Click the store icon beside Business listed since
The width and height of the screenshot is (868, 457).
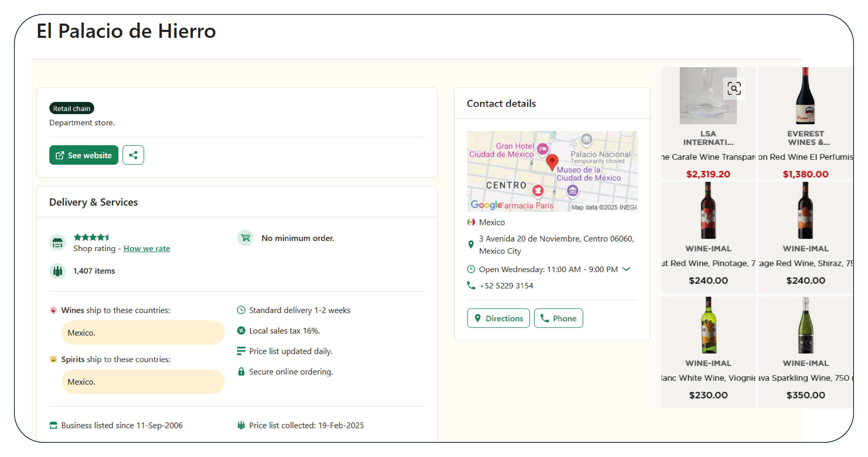click(x=53, y=425)
